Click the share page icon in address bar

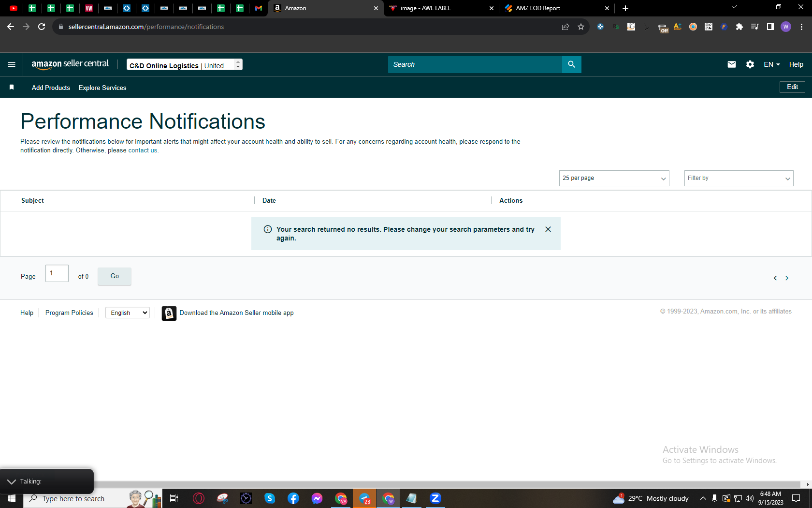[x=565, y=27]
